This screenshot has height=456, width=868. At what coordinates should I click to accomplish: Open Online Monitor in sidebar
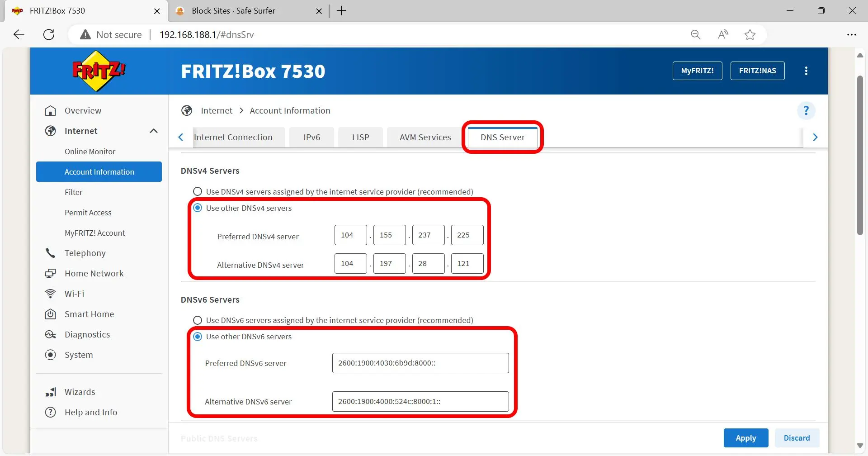pos(90,152)
